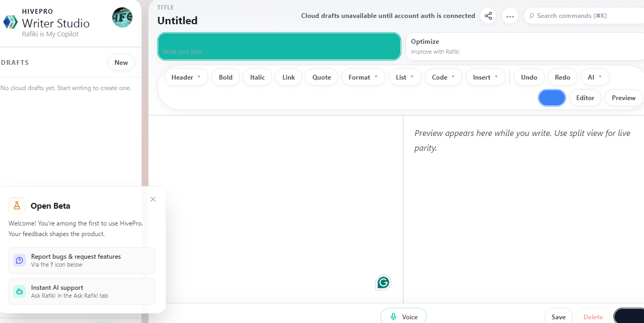This screenshot has height=323, width=644.
Task: Click the DRAFTS section heading
Action: (15, 62)
